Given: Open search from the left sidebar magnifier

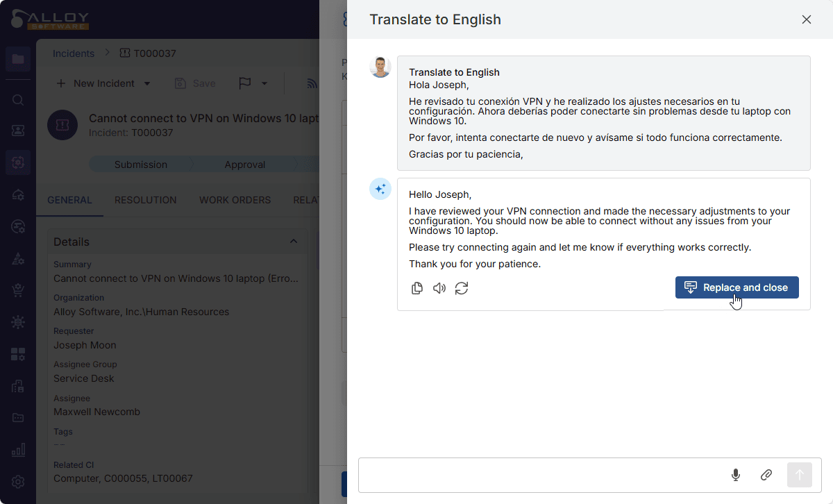Looking at the screenshot, I should [18, 100].
